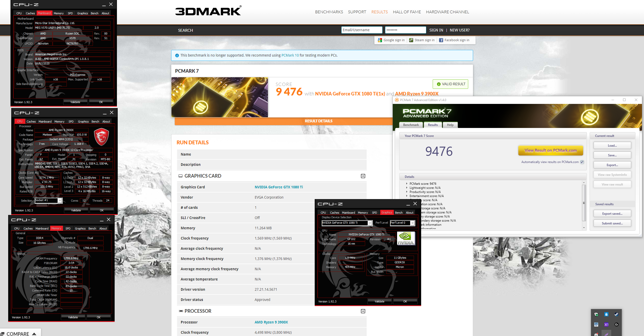This screenshot has width=644, height=336.
Task: Click the SIGN IN link
Action: point(436,30)
